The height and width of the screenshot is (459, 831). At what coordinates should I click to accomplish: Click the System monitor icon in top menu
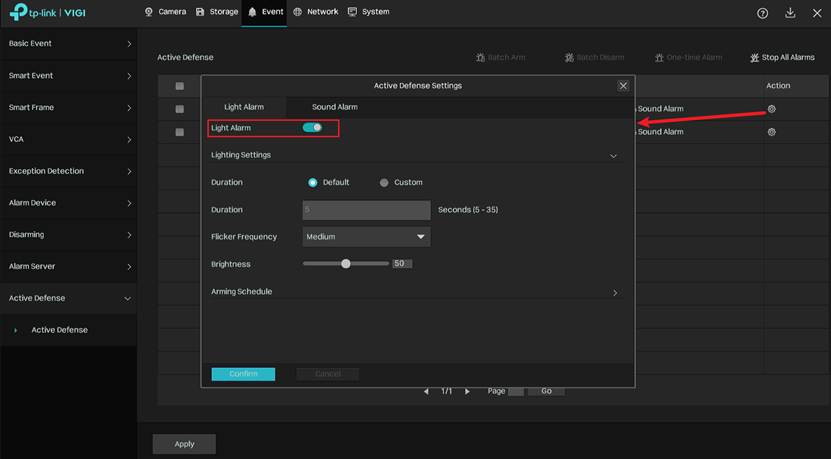352,12
